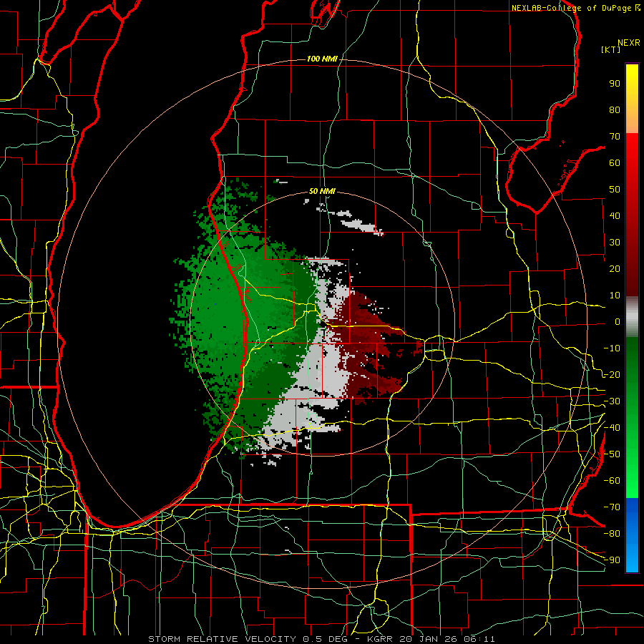This screenshot has height=644, width=644.
Task: Click the NEXR label above the color scale
Action: (x=628, y=43)
